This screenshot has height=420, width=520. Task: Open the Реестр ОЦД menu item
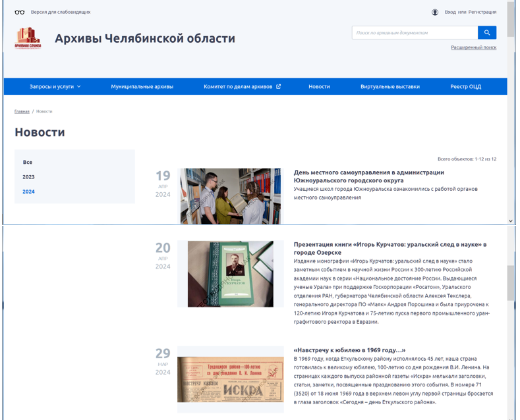(x=465, y=86)
